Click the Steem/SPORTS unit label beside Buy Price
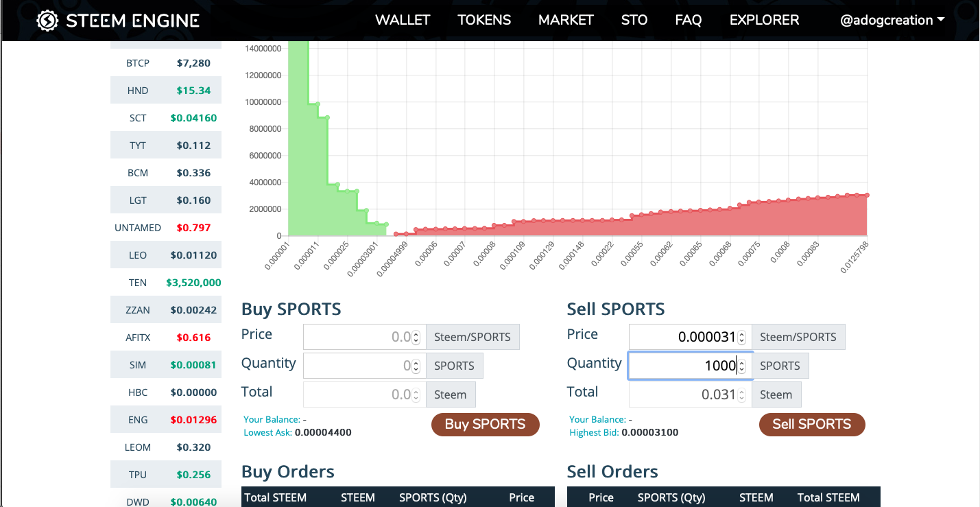Viewport: 980px width, 507px height. coord(473,337)
